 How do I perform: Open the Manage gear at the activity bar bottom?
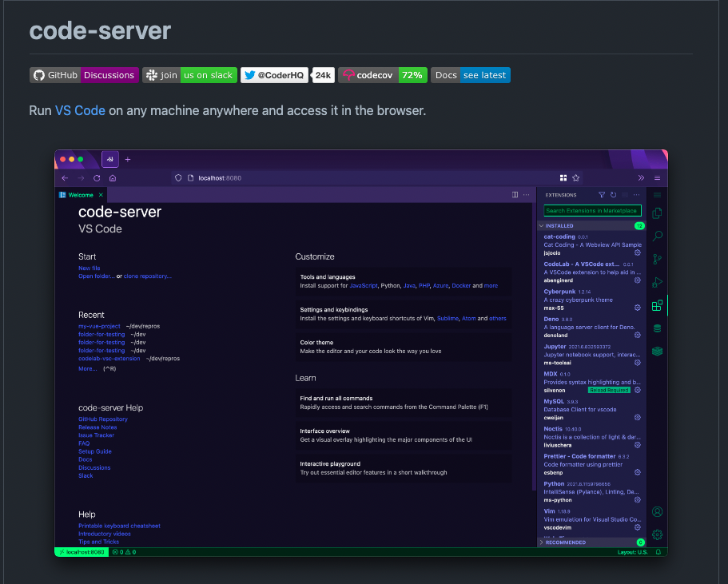point(657,534)
